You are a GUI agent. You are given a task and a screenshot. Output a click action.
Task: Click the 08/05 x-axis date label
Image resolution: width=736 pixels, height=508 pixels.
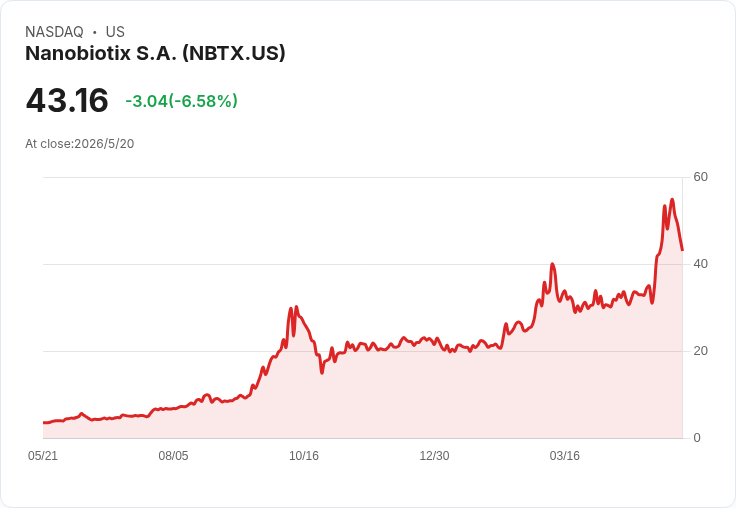click(173, 456)
